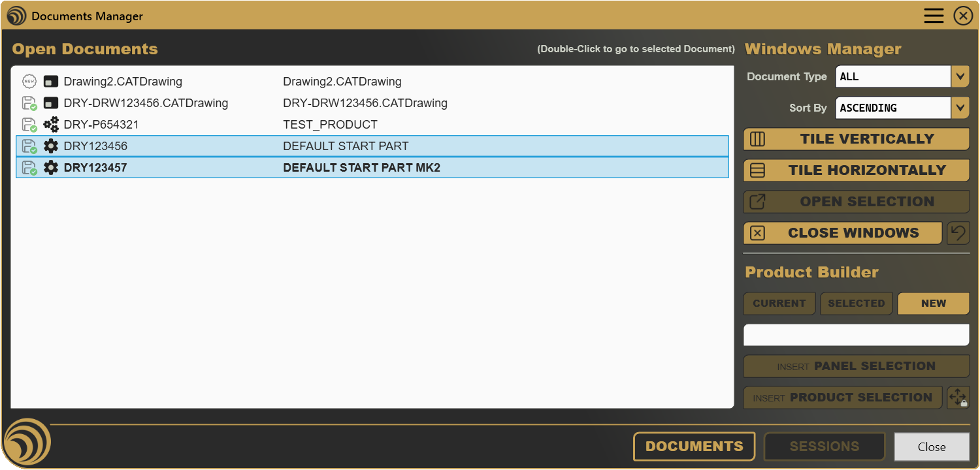Click the Open Selection button
The image size is (980, 470).
point(857,202)
